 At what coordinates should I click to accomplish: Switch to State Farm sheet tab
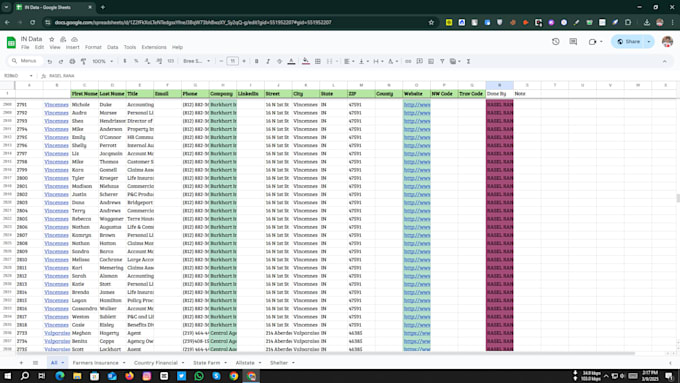coord(206,363)
